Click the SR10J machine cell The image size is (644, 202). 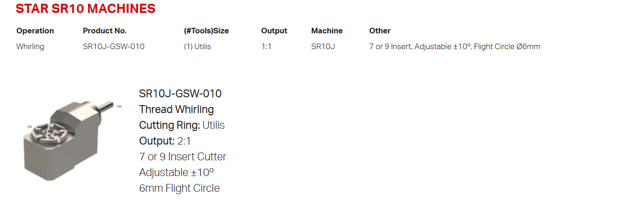(323, 47)
